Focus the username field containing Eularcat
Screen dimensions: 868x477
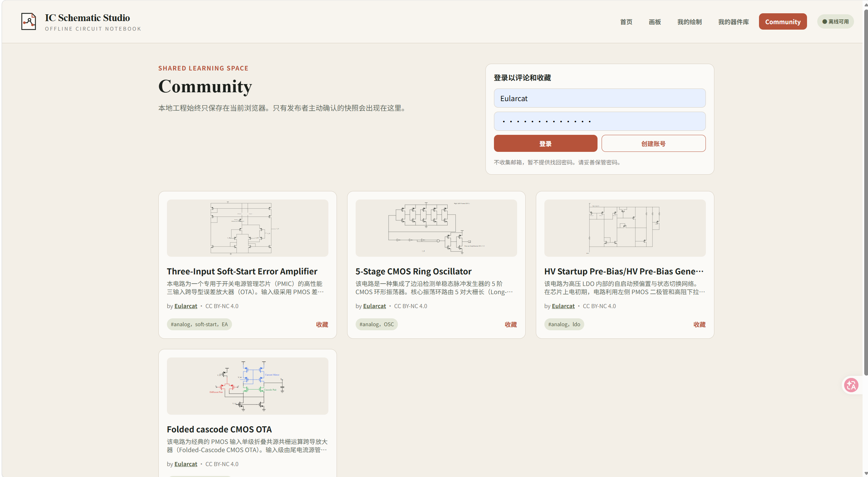tap(600, 98)
